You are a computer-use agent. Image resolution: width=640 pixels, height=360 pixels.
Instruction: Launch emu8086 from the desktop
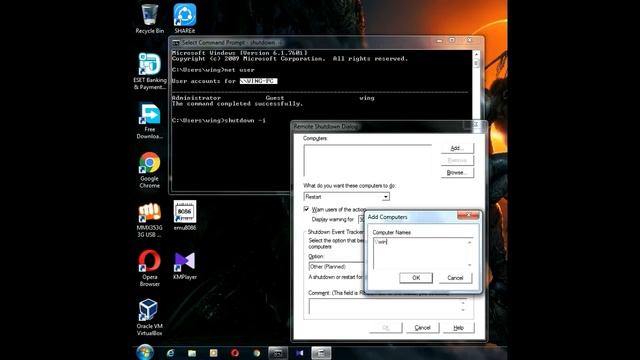[x=184, y=216]
